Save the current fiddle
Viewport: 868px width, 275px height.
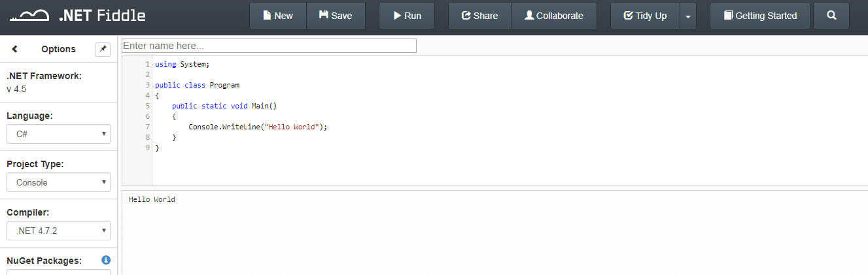coord(335,16)
